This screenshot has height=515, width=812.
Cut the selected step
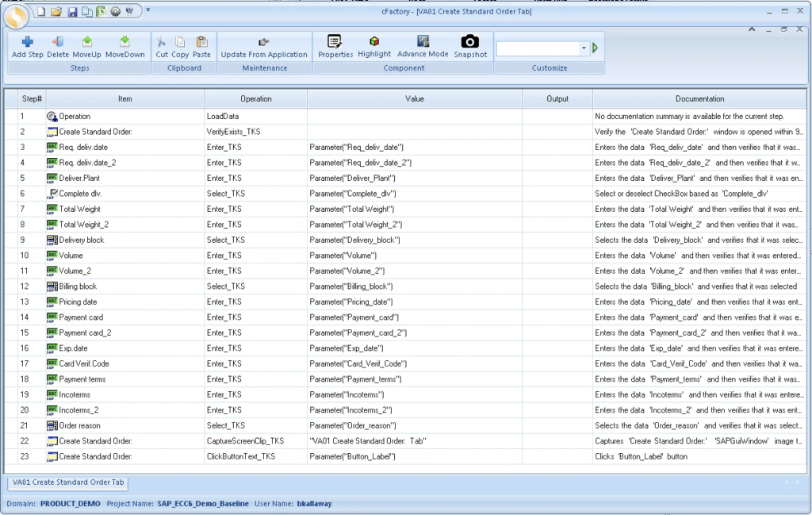(x=162, y=47)
